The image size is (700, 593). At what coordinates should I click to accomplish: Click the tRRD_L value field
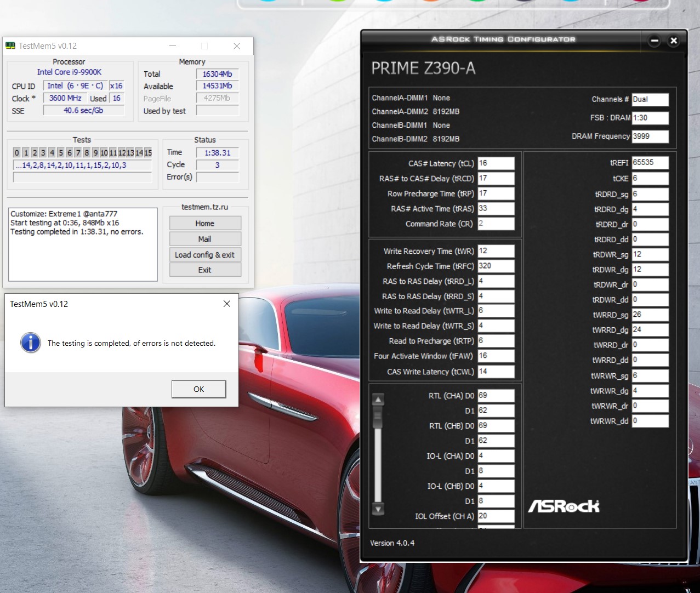click(x=496, y=281)
